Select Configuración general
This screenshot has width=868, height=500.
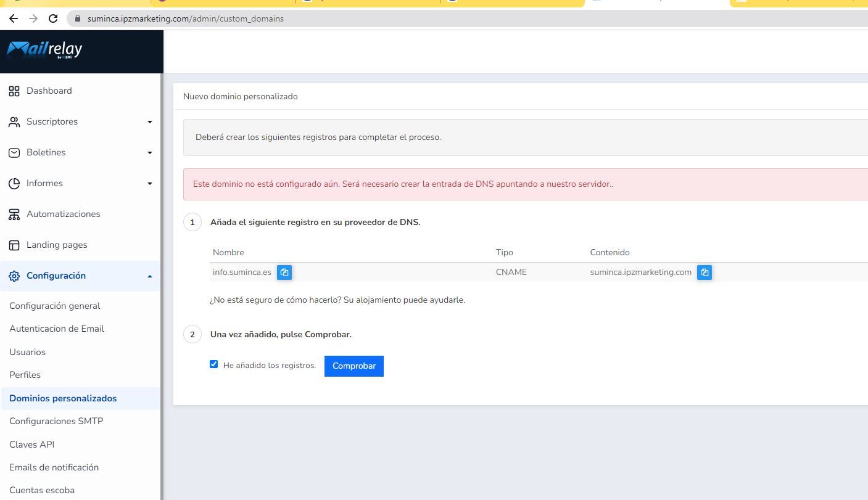[x=55, y=306]
